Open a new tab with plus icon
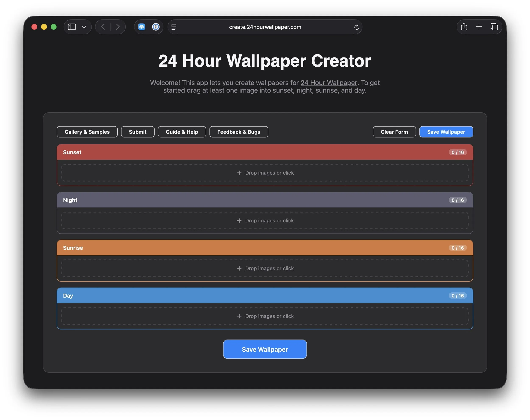The width and height of the screenshot is (530, 420). 479,27
